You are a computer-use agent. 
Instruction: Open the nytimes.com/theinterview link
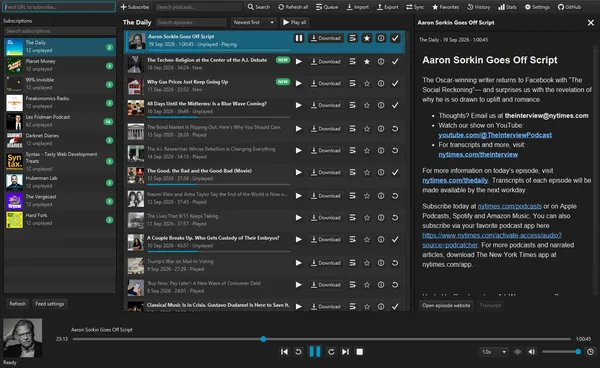(x=478, y=155)
